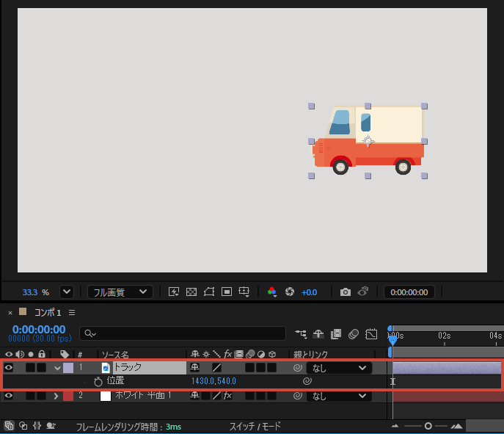This screenshot has height=434, width=504.
Task: Click the solo column header dot
Action: [x=31, y=354]
